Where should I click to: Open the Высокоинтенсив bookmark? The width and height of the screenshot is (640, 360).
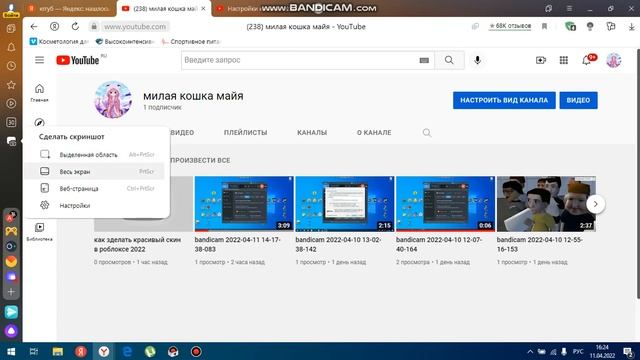(125, 42)
